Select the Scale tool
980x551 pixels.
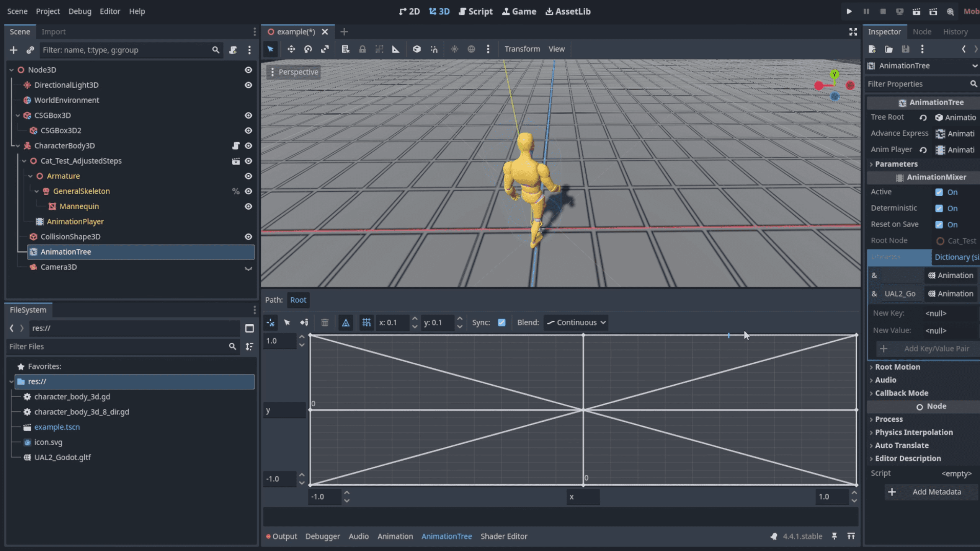(325, 49)
